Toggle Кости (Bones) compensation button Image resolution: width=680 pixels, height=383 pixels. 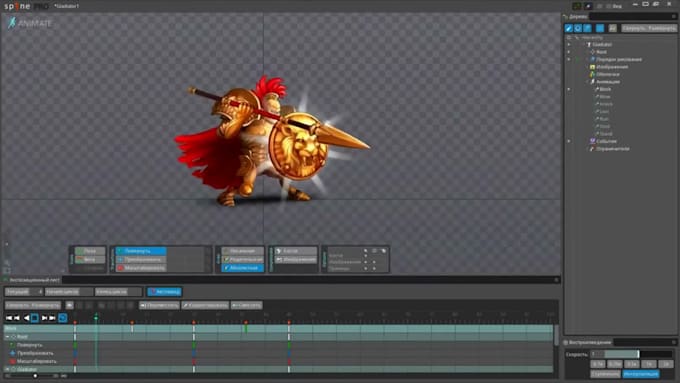pos(296,251)
